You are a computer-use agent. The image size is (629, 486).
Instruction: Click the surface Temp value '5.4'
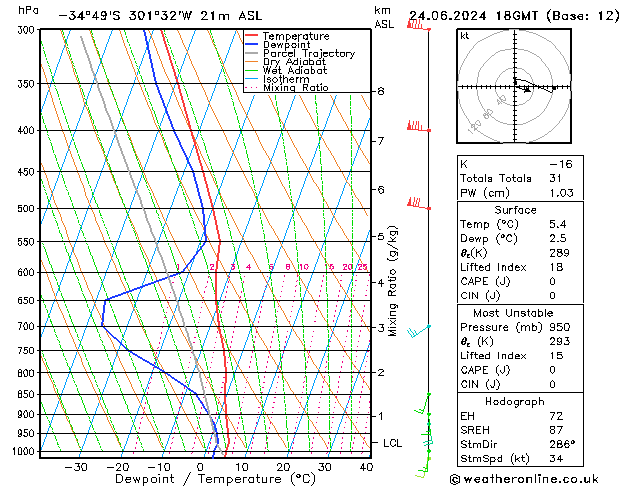[x=558, y=224]
